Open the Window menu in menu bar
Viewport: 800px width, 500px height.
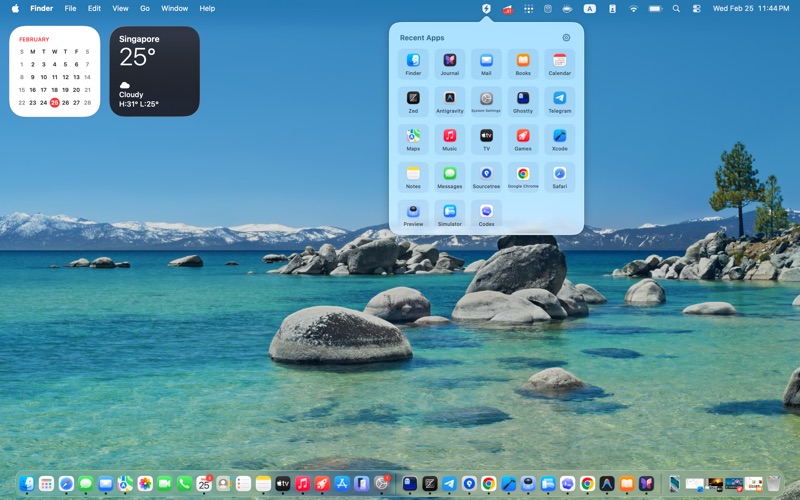[174, 8]
